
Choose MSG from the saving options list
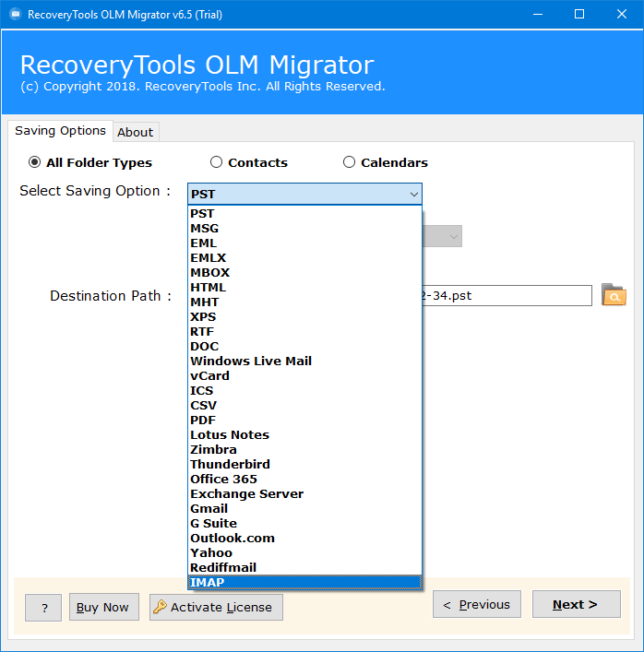coord(305,229)
